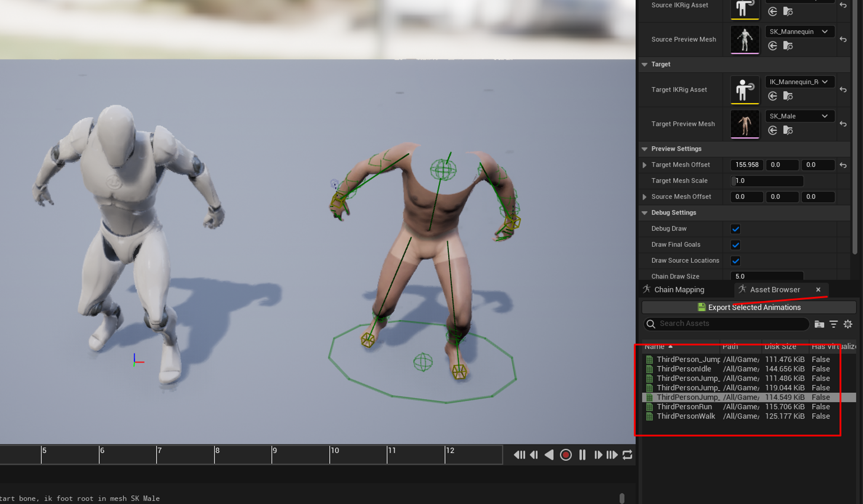
Task: Toggle the Draw Source Locations checkbox
Action: (736, 261)
